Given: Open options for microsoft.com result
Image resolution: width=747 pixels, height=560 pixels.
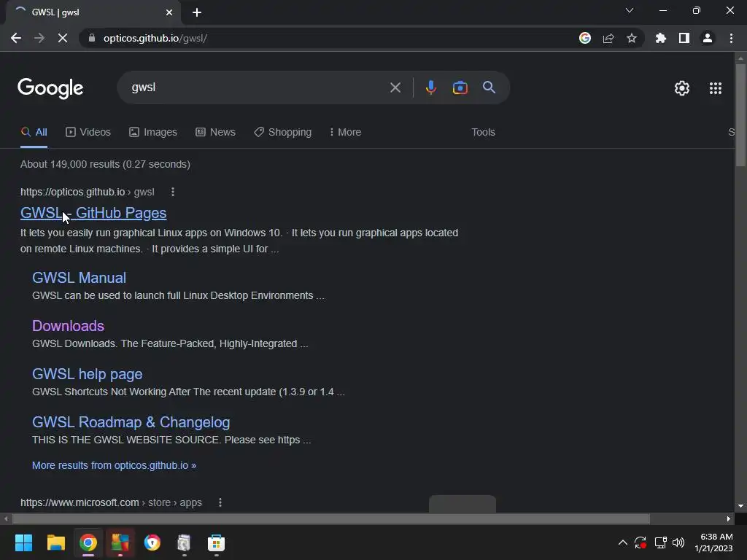Looking at the screenshot, I should click(x=220, y=502).
